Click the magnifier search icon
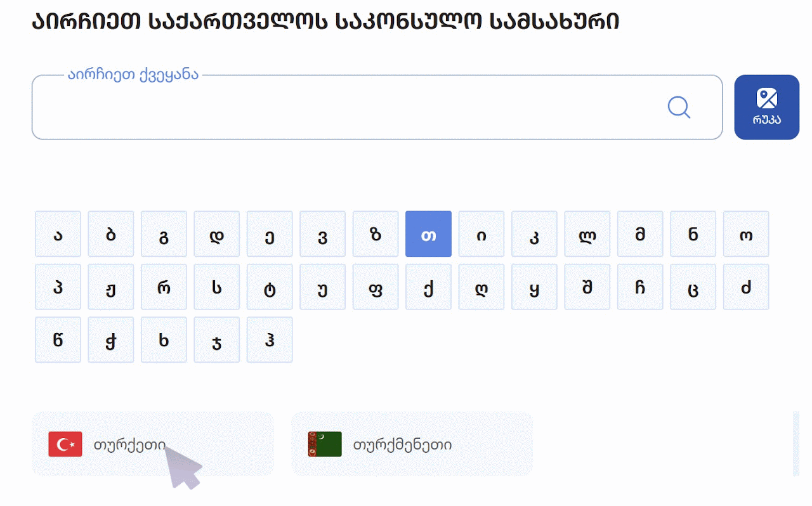812x506 pixels. point(679,107)
